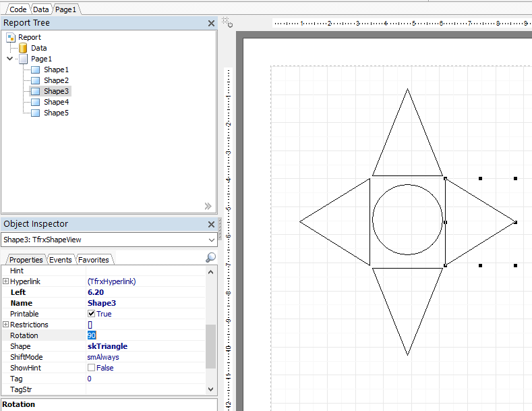Click the Data cylinder icon
Image resolution: width=532 pixels, height=411 pixels.
coord(23,48)
